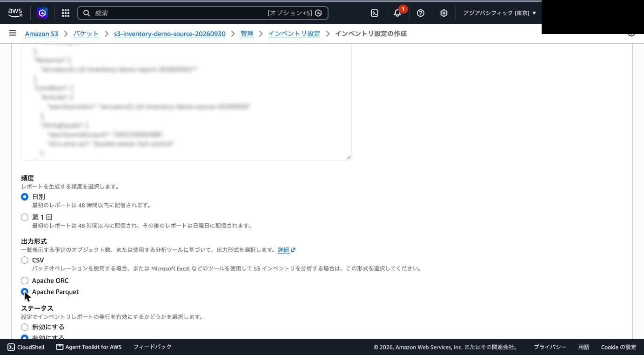
Task: Click the インベントリ設定の作成 breadcrumb text
Action: [371, 34]
